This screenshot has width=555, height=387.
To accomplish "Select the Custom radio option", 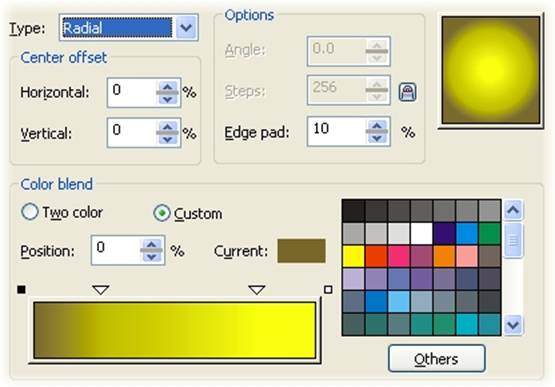I will pos(162,213).
